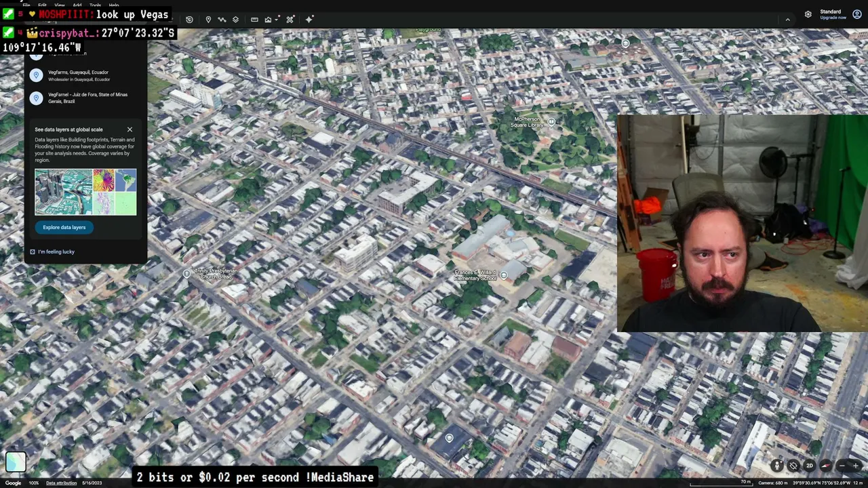Open the Edit menu
Screen dimensions: 868x488
[42, 5]
